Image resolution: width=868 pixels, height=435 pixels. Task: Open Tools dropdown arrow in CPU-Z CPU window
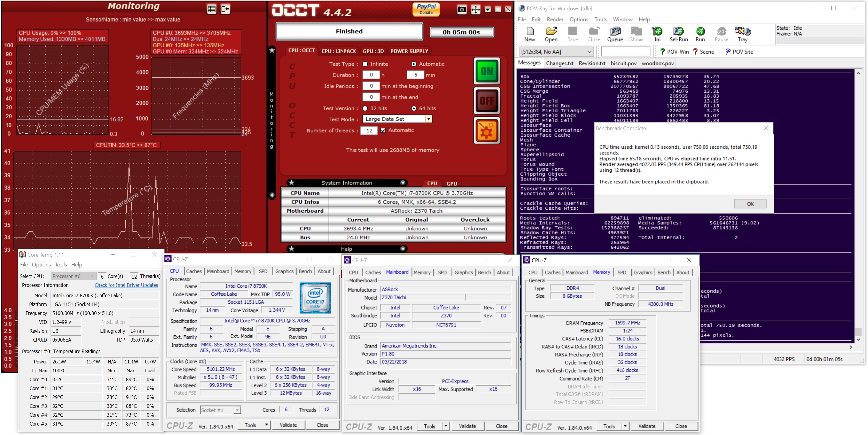pyautogui.click(x=266, y=425)
